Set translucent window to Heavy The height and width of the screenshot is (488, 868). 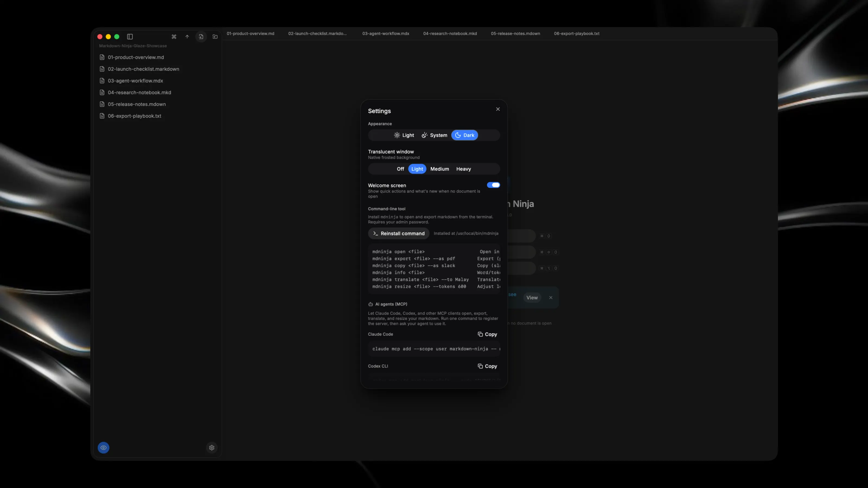[x=463, y=169]
